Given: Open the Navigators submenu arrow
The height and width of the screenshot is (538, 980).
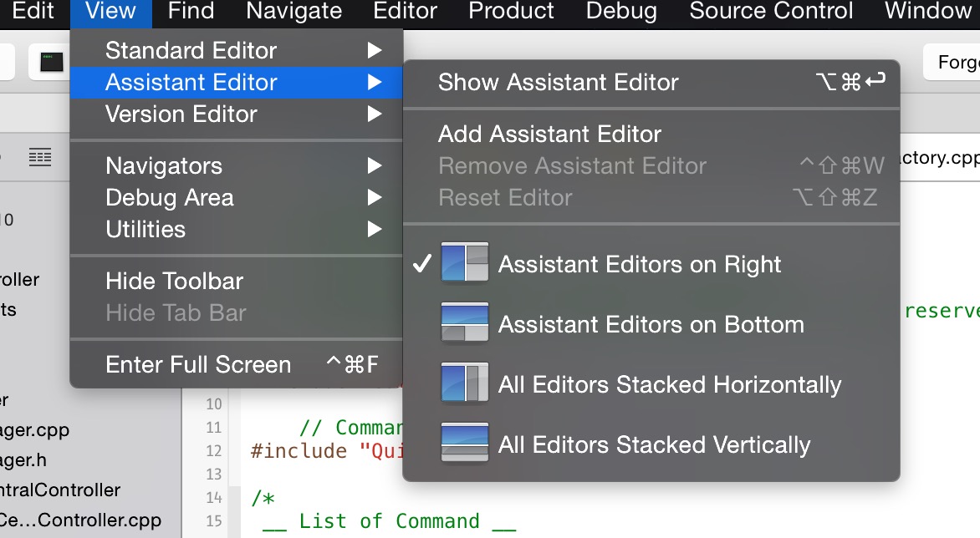Looking at the screenshot, I should click(374, 165).
